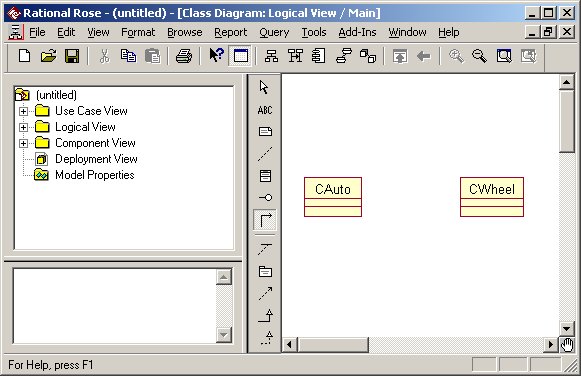Select the Realize dashed arrow tool
The height and width of the screenshot is (376, 581).
pos(267,337)
